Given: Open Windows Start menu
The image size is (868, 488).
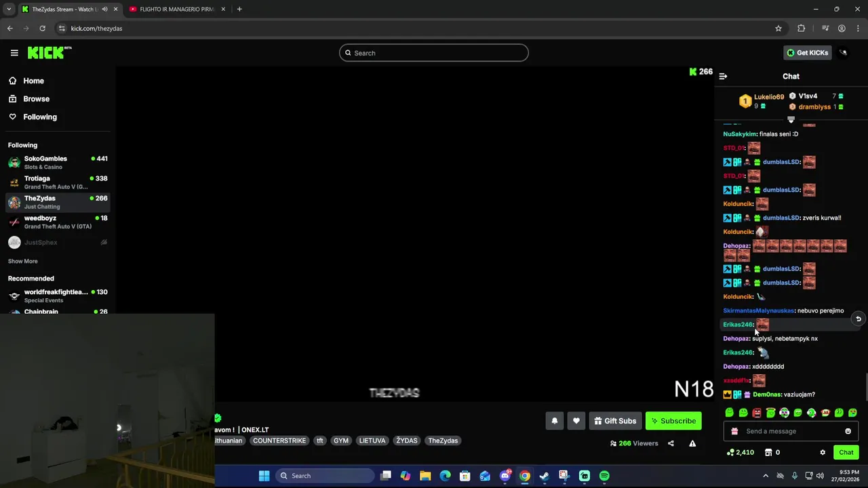Looking at the screenshot, I should [x=264, y=476].
